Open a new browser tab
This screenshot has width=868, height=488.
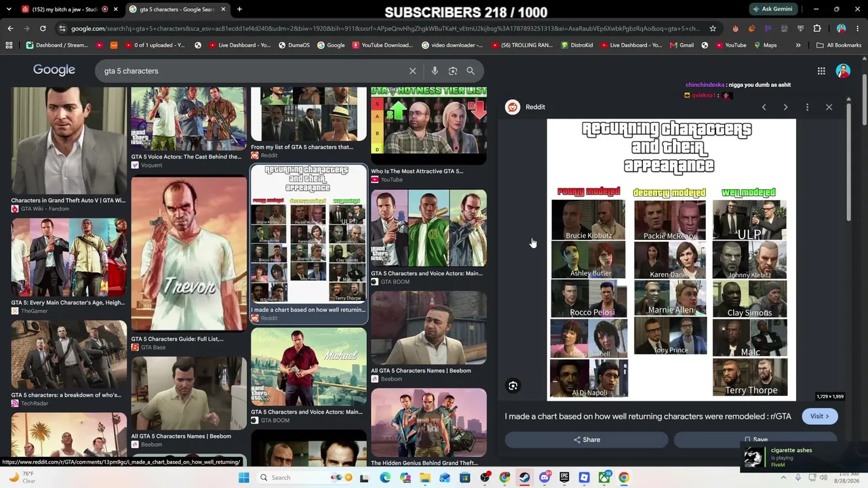tap(239, 9)
